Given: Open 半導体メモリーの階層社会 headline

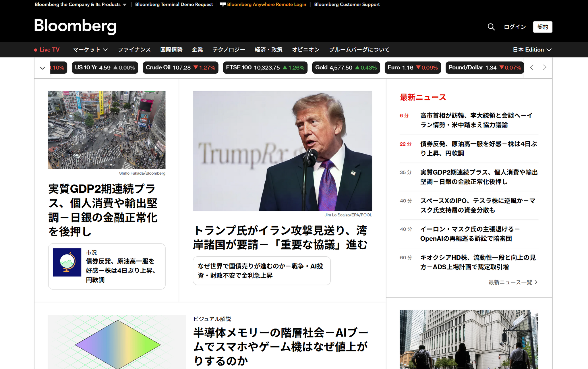Looking at the screenshot, I should [x=281, y=347].
